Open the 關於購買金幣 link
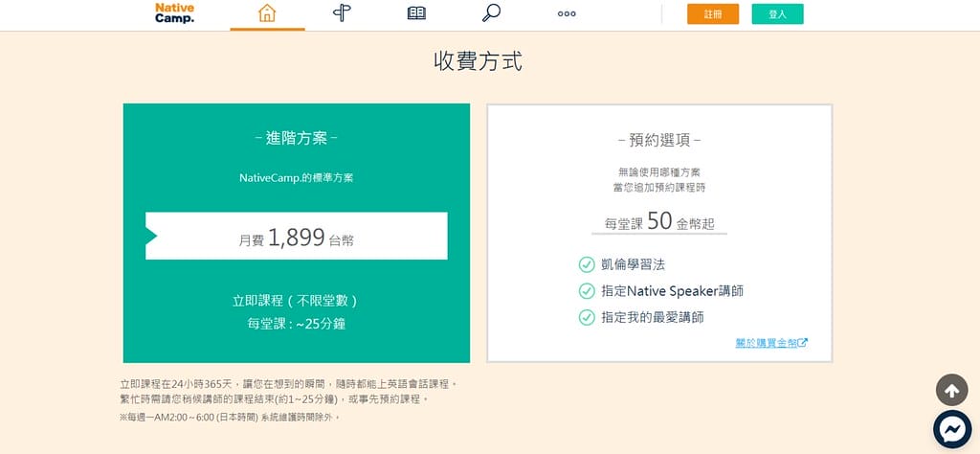 [766, 343]
